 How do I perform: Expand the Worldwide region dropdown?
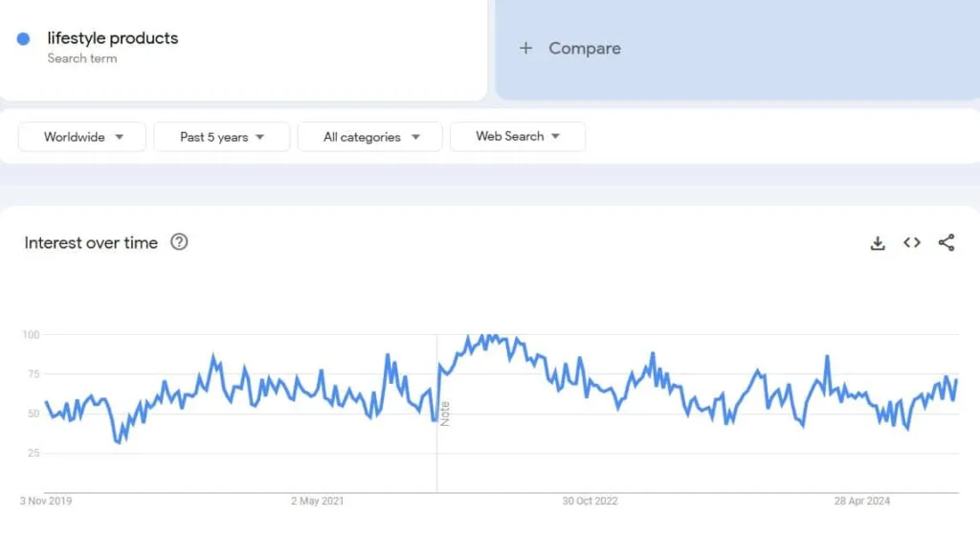(82, 137)
